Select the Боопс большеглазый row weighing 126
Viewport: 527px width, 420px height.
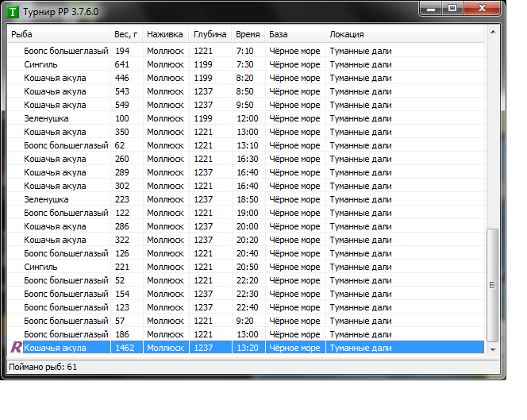pyautogui.click(x=246, y=253)
